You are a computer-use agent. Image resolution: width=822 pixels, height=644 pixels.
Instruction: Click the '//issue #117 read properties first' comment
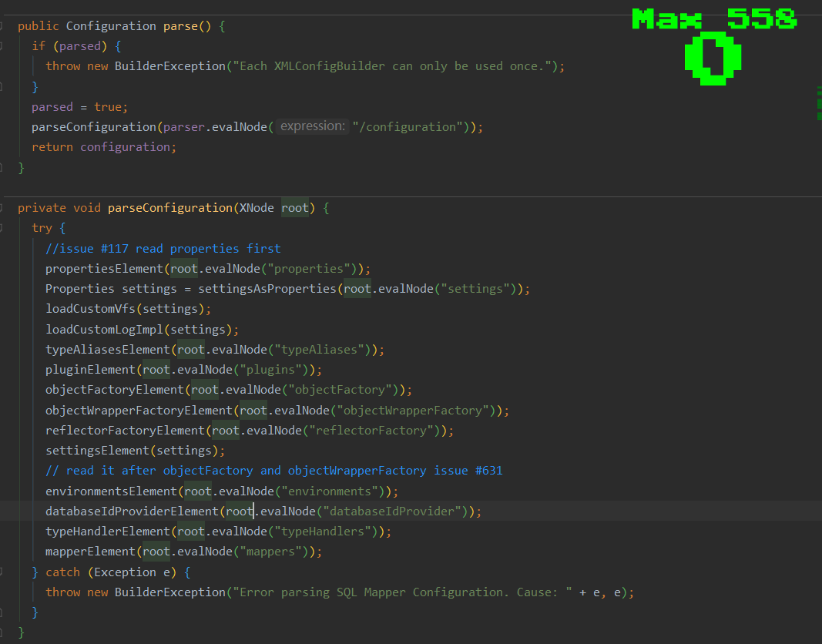(x=163, y=248)
